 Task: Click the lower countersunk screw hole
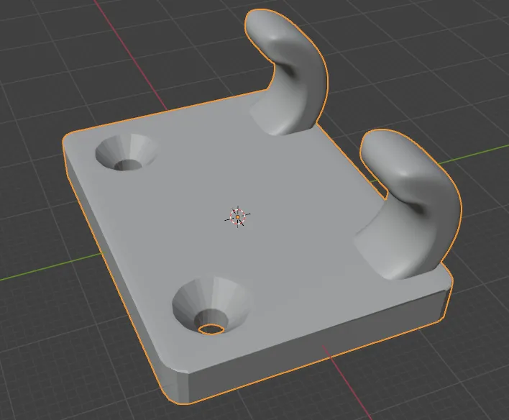[x=211, y=306]
